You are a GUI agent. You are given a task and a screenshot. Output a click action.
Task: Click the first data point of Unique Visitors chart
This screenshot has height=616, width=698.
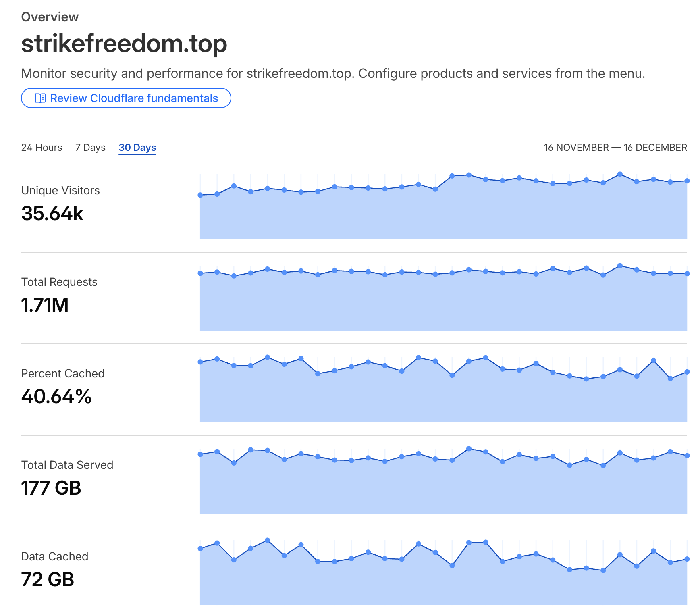200,195
